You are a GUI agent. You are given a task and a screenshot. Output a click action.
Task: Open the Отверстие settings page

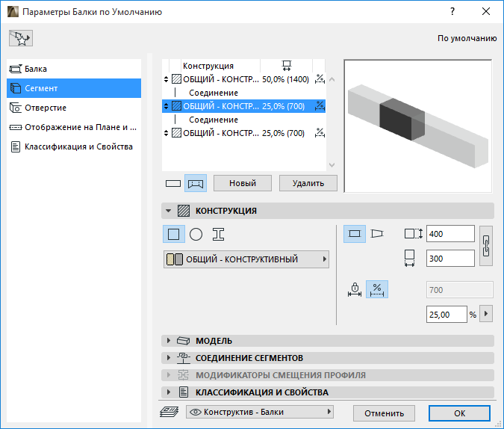click(74, 108)
